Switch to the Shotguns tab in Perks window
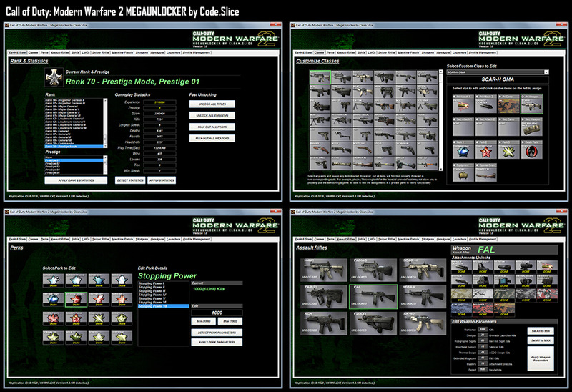Image resolution: width=572 pixels, height=392 pixels. (x=142, y=239)
